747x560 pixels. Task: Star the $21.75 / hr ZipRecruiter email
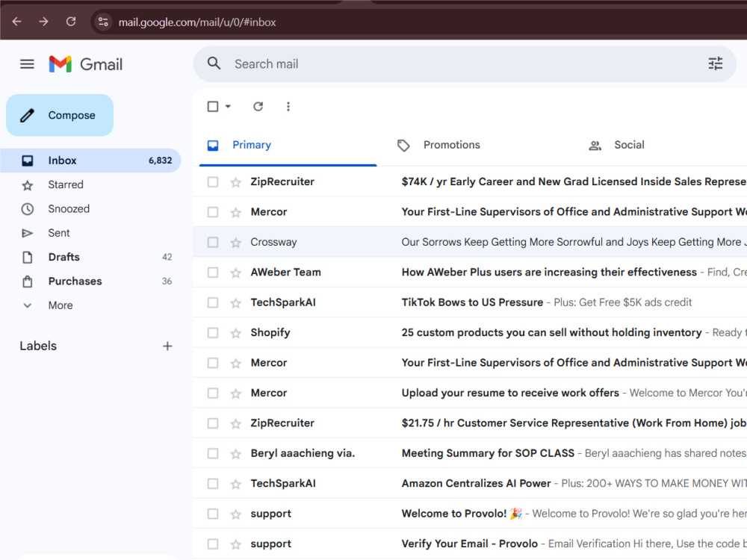tap(235, 424)
